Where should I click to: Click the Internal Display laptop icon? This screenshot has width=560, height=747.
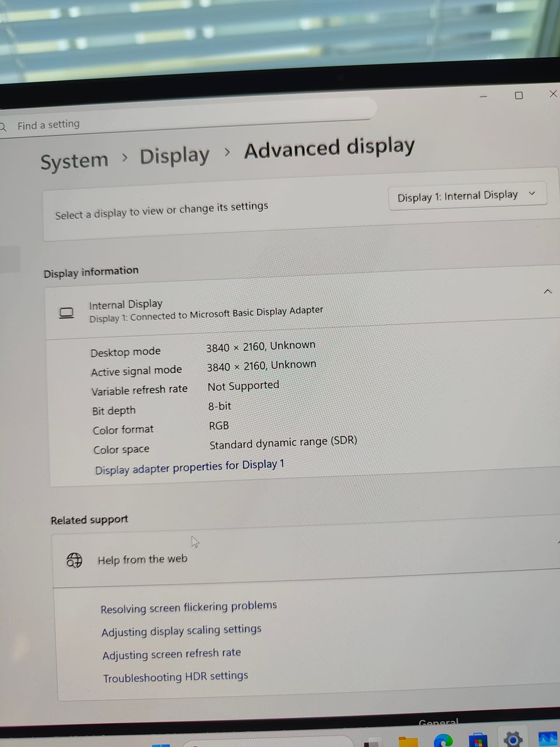[x=66, y=314]
